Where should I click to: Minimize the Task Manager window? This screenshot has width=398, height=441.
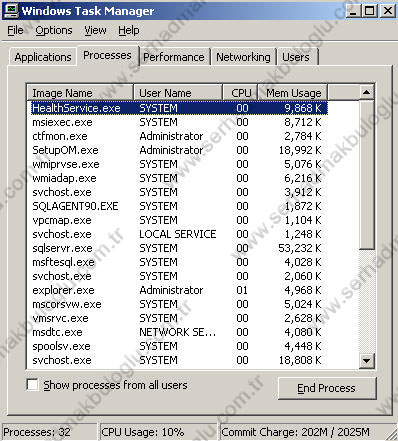coord(353,11)
